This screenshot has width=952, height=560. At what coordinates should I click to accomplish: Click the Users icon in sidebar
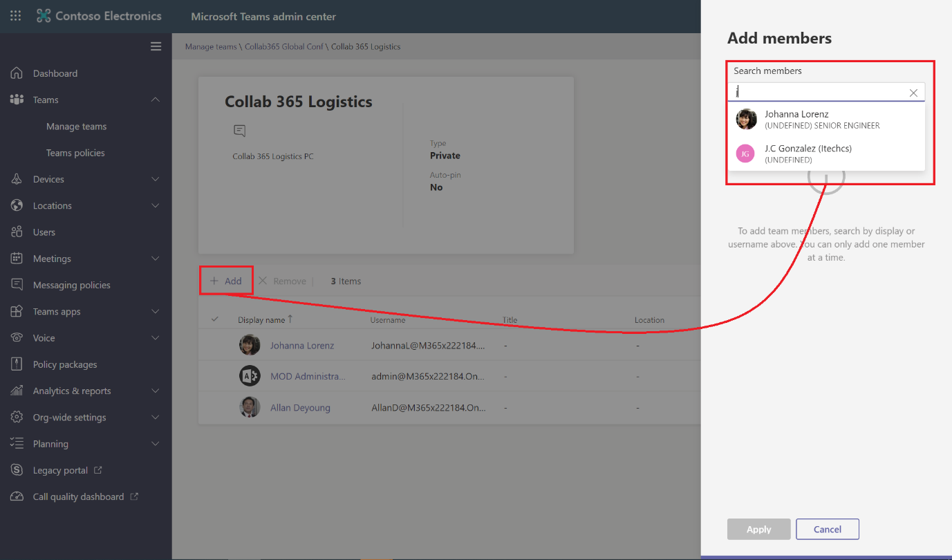(x=17, y=232)
